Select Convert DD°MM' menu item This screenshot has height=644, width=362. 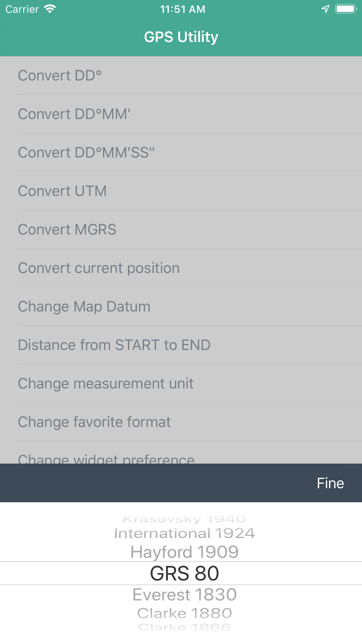pos(181,114)
